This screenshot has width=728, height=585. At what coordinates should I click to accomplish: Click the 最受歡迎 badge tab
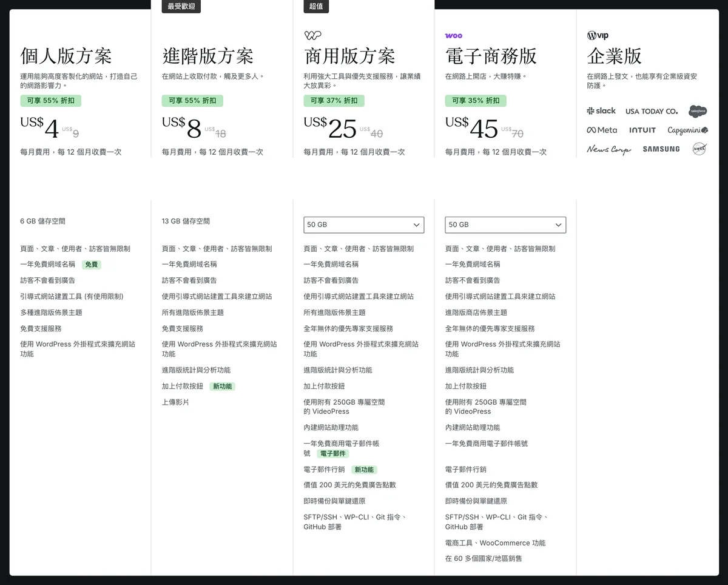pyautogui.click(x=181, y=7)
